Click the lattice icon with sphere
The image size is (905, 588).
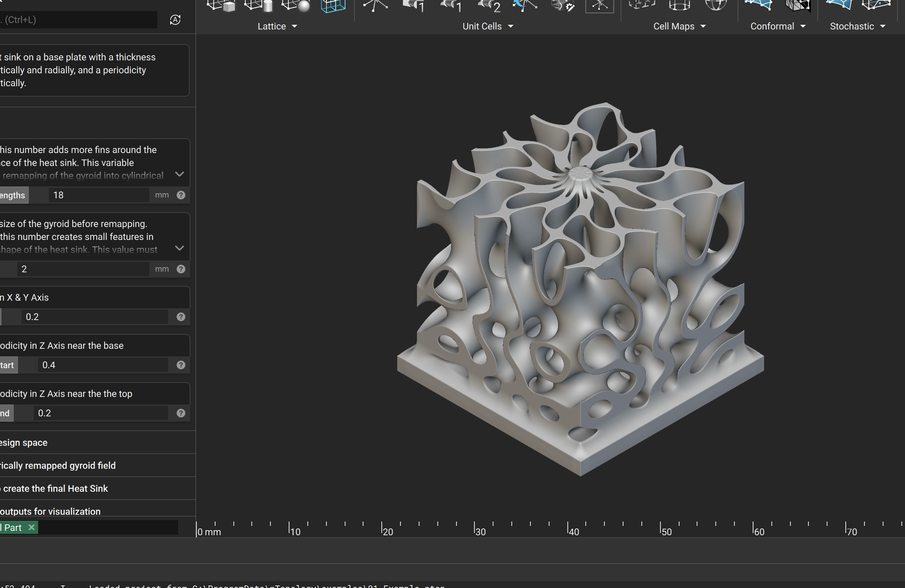point(296,5)
